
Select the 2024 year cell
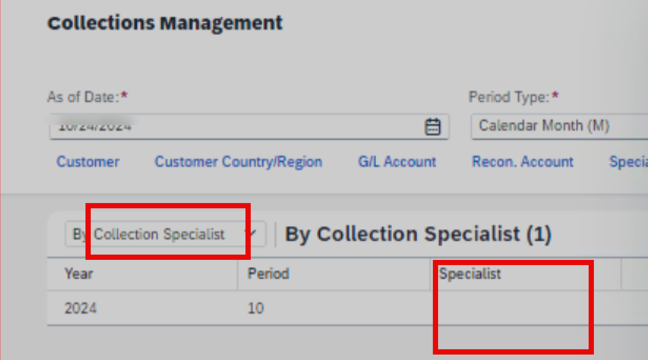[81, 308]
